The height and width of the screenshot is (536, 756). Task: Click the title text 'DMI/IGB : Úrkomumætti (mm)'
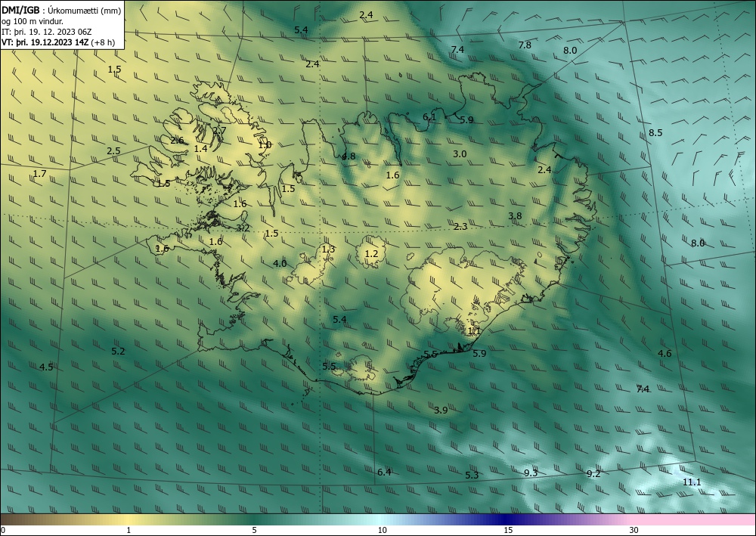point(61,11)
